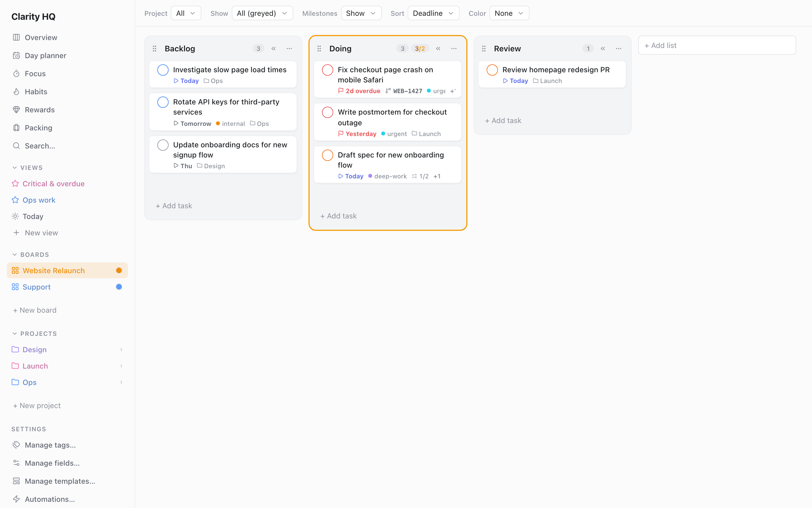Open the WEB-1427 branch reference
This screenshot has height=508, width=812.
click(404, 91)
